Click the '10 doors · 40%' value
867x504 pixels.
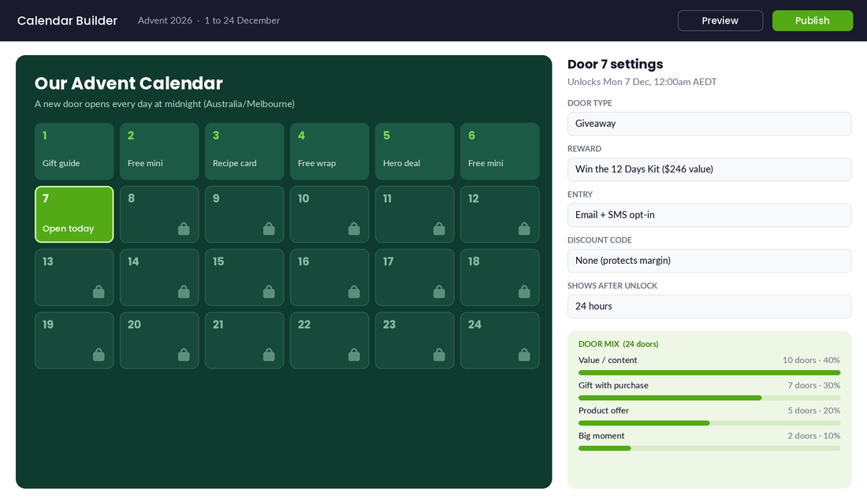[x=811, y=361]
